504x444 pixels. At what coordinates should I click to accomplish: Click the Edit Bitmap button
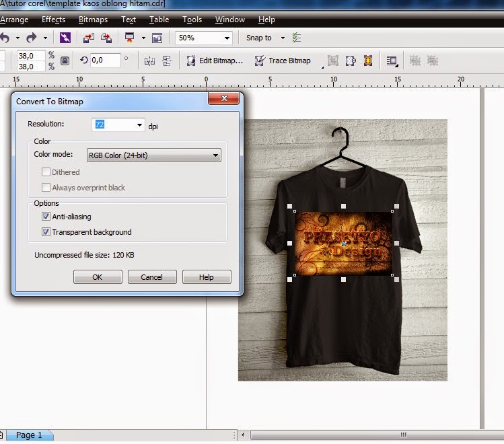[215, 61]
